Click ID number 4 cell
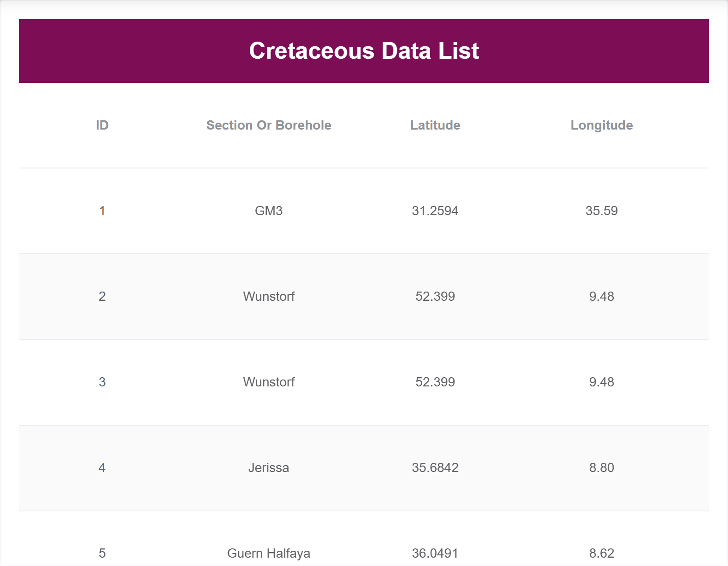The width and height of the screenshot is (728, 566). tap(102, 468)
